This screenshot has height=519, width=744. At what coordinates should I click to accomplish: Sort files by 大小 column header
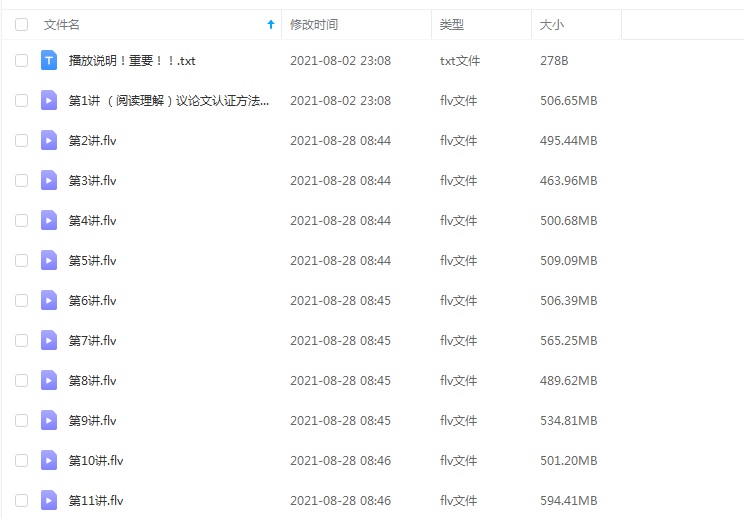[x=553, y=25]
